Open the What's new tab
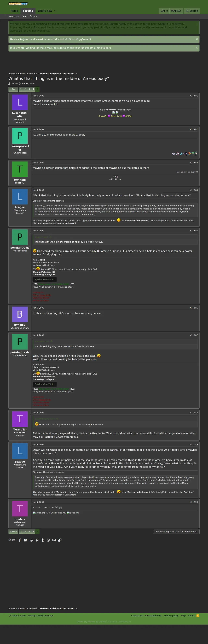208x644 pixels. pos(45,11)
